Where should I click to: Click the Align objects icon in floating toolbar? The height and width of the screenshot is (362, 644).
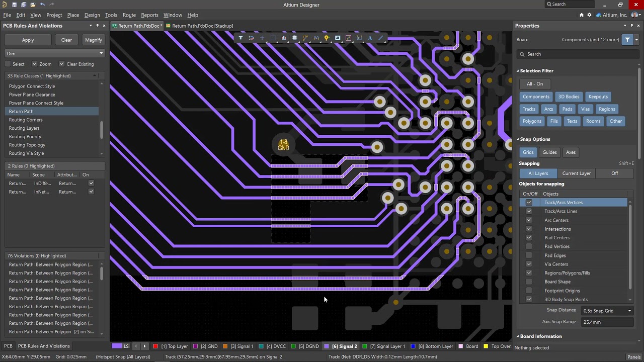pyautogui.click(x=284, y=38)
